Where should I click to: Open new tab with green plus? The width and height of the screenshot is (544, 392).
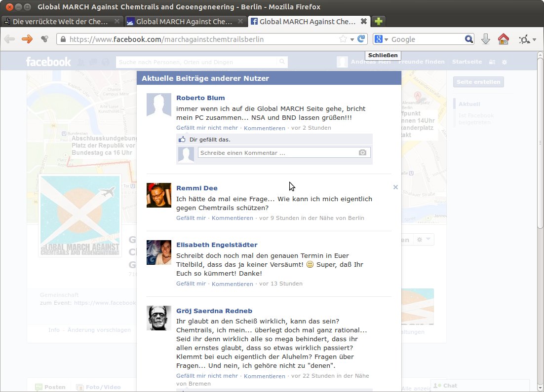click(x=379, y=22)
